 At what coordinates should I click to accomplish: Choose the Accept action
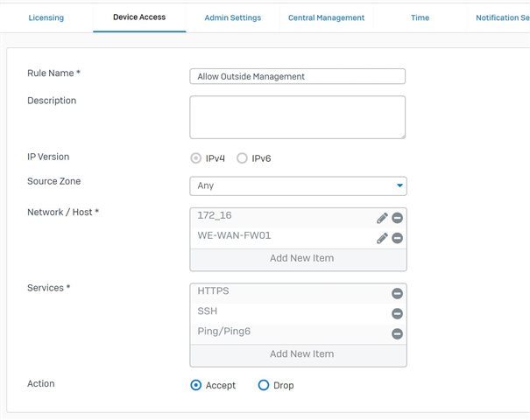coord(195,385)
